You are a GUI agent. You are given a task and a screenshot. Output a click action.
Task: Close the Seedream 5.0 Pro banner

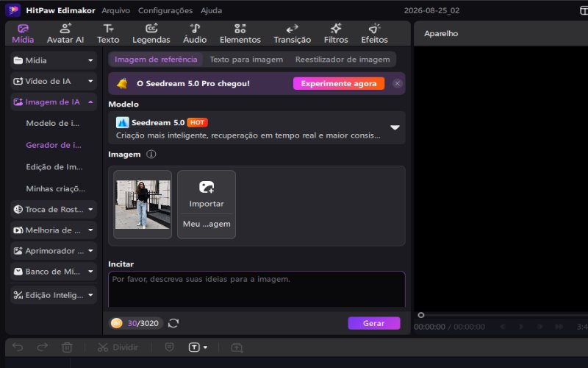(398, 83)
